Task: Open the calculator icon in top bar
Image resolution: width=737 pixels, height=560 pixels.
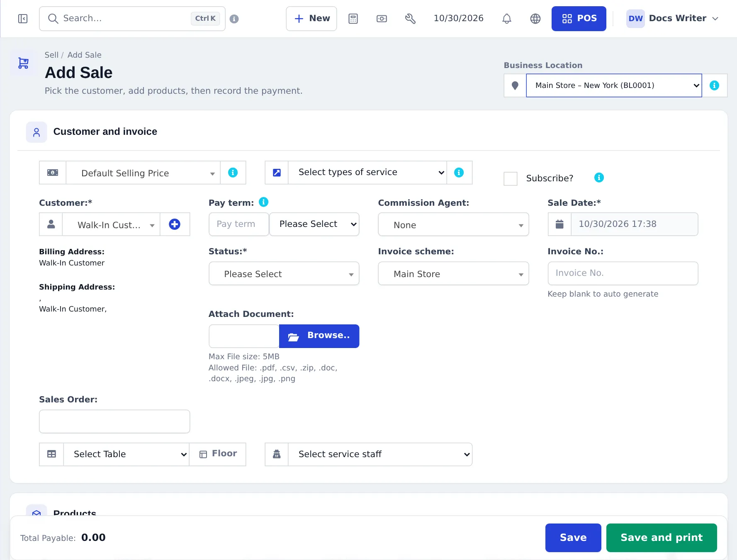Action: click(353, 19)
